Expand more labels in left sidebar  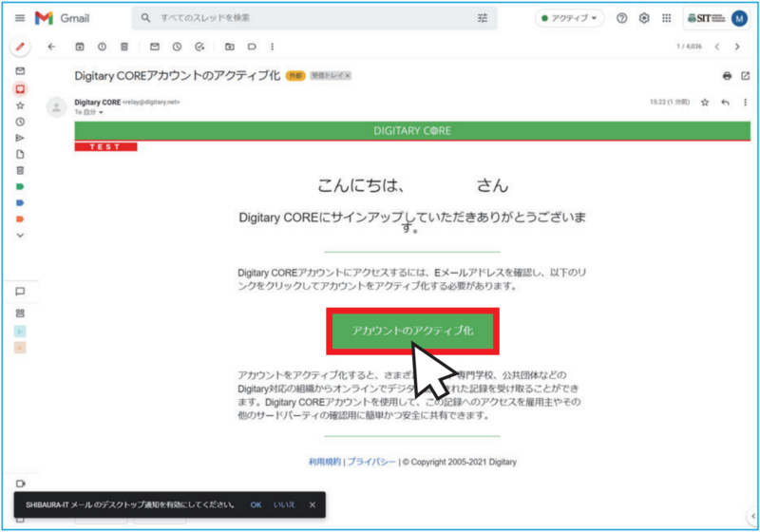pos(20,235)
